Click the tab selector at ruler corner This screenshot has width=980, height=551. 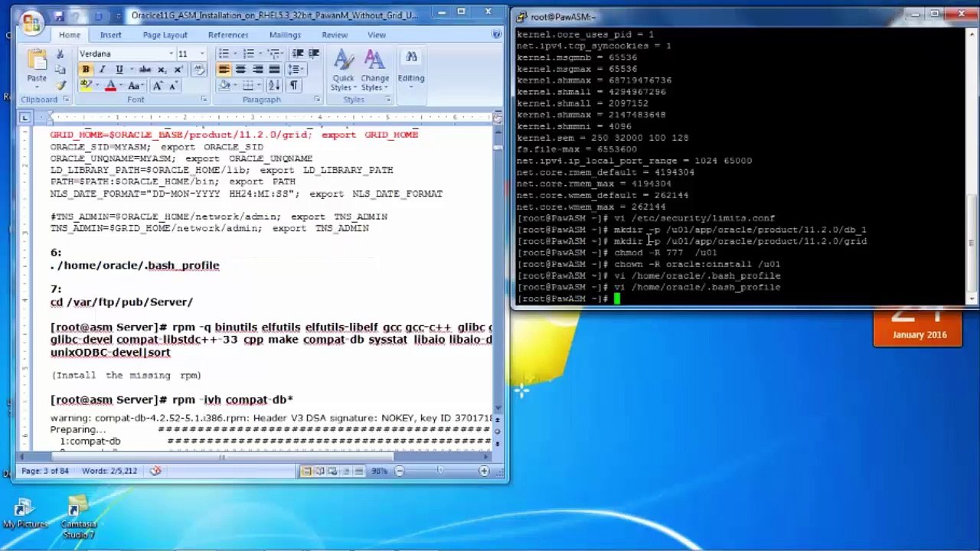[24, 117]
